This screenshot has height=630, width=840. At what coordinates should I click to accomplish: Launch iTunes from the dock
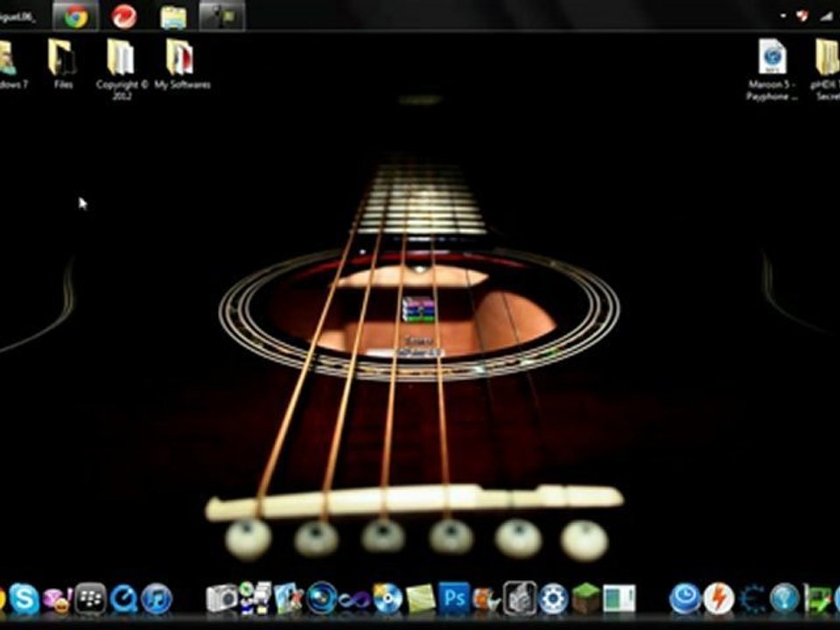(157, 598)
